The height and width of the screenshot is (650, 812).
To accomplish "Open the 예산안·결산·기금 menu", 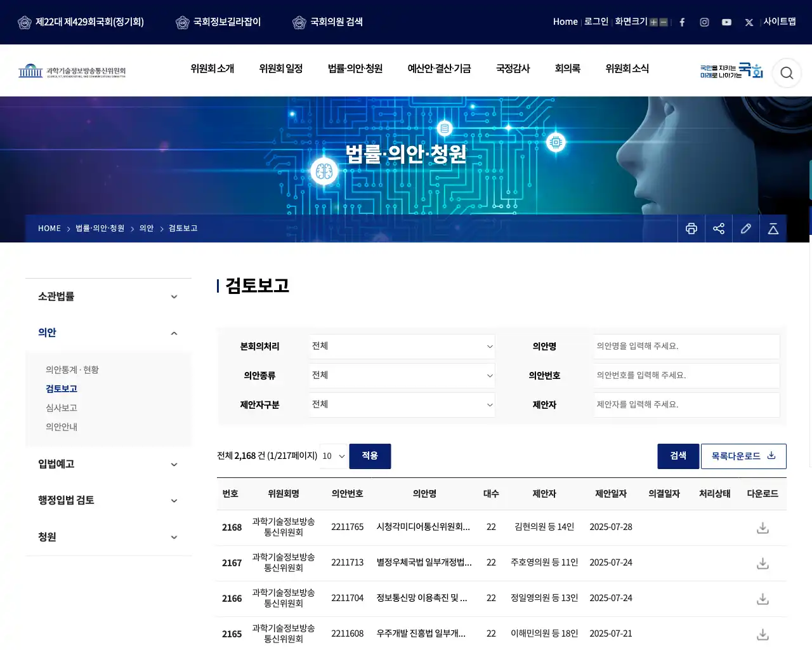I will click(x=439, y=69).
